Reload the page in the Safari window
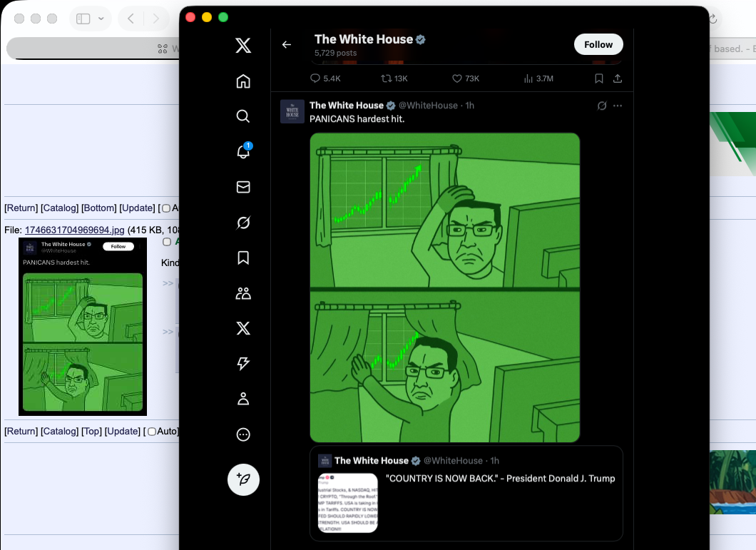Image resolution: width=756 pixels, height=550 pixels. 713,19
